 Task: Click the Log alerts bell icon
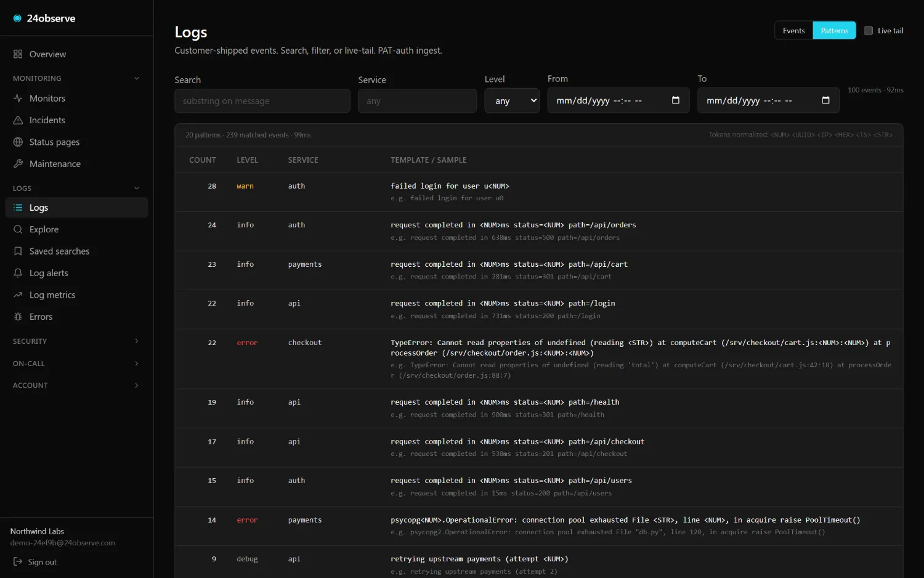(18, 273)
